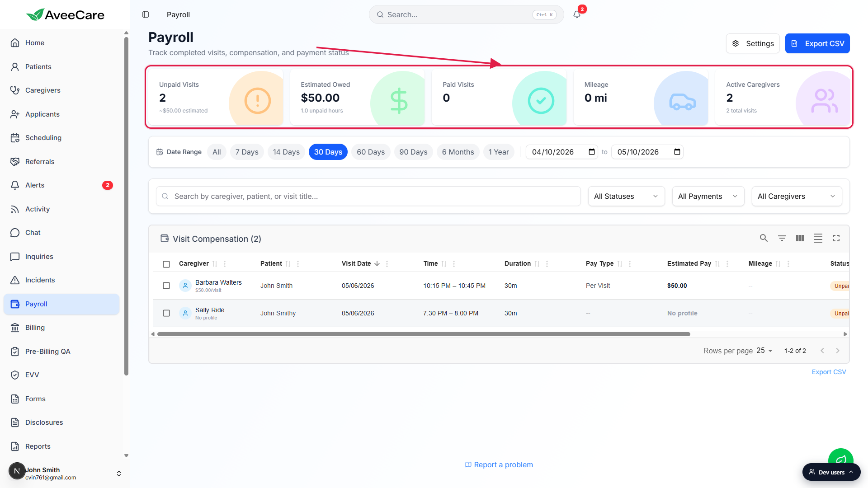Click Report a problem link
Viewport: 868px width, 488px height.
coord(499,465)
